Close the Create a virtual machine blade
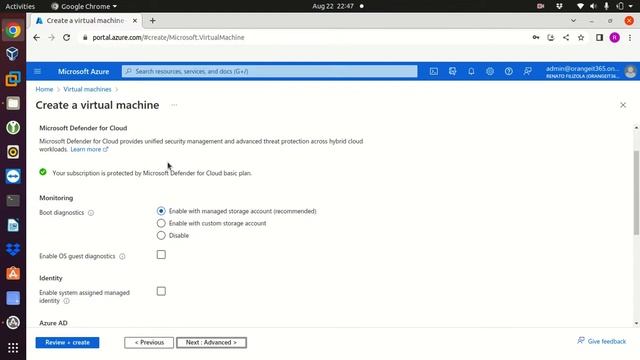 tap(623, 105)
